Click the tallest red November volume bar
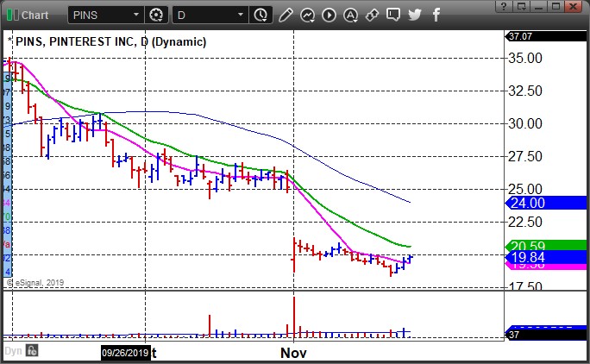Image resolution: width=590 pixels, height=364 pixels. (294, 317)
